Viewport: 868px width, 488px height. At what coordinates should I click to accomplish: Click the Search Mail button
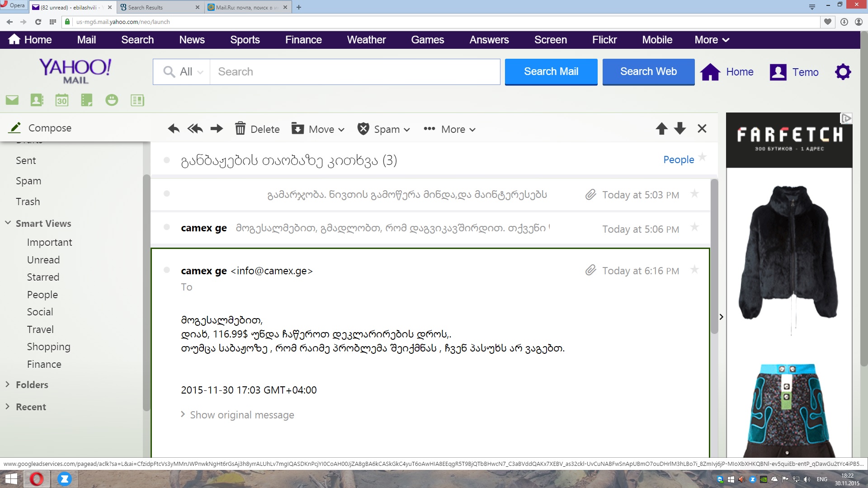coord(551,71)
